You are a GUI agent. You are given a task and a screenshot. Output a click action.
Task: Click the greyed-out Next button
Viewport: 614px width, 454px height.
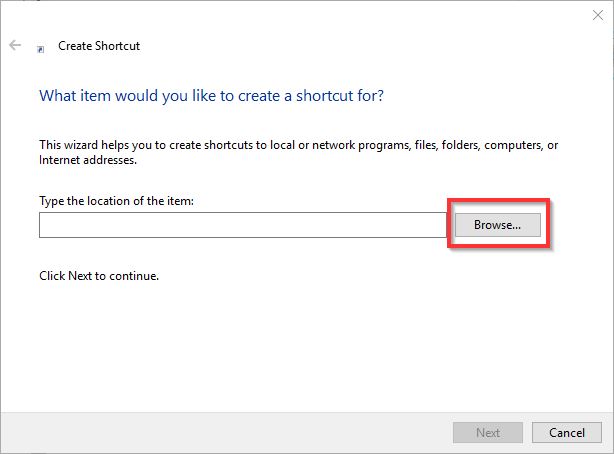(x=487, y=432)
